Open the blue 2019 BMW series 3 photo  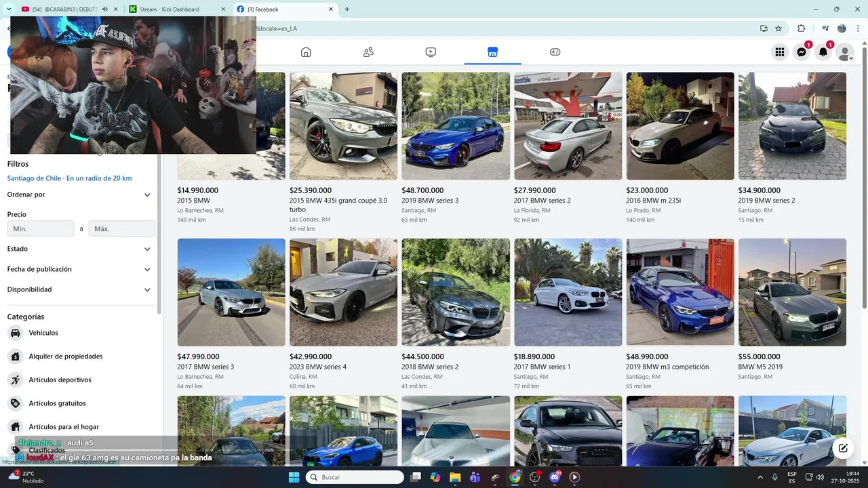456,126
